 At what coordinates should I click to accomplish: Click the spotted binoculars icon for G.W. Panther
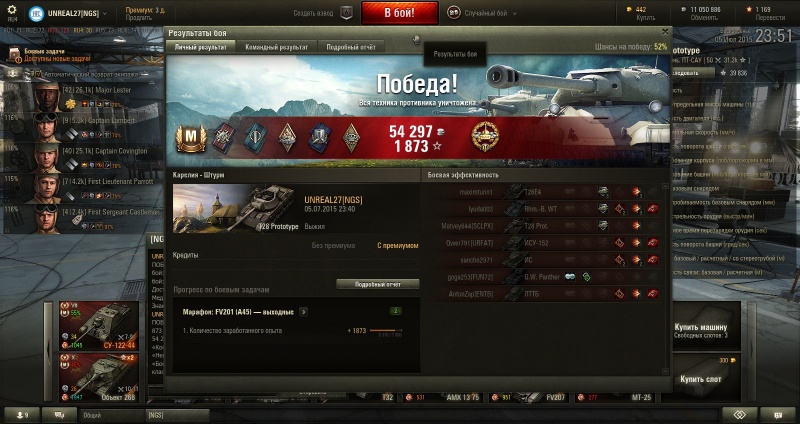(x=570, y=277)
